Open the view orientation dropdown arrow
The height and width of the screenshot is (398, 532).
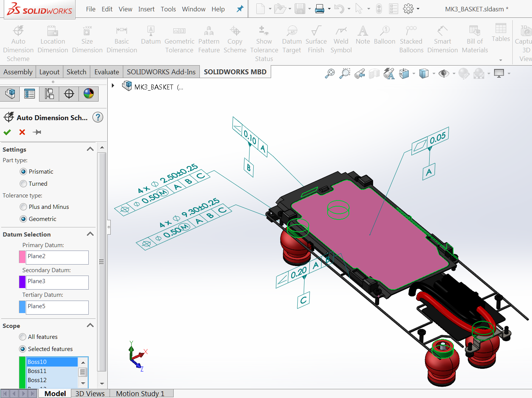414,74
